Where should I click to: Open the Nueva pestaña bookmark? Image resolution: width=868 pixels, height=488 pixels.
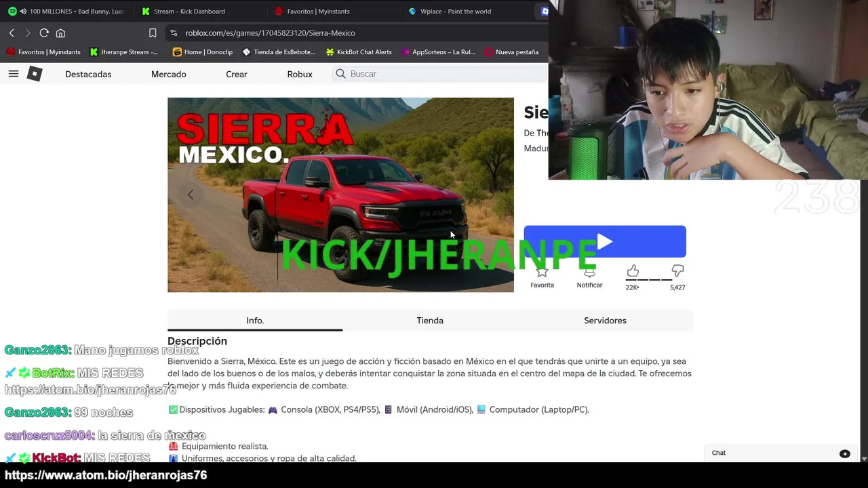click(511, 52)
